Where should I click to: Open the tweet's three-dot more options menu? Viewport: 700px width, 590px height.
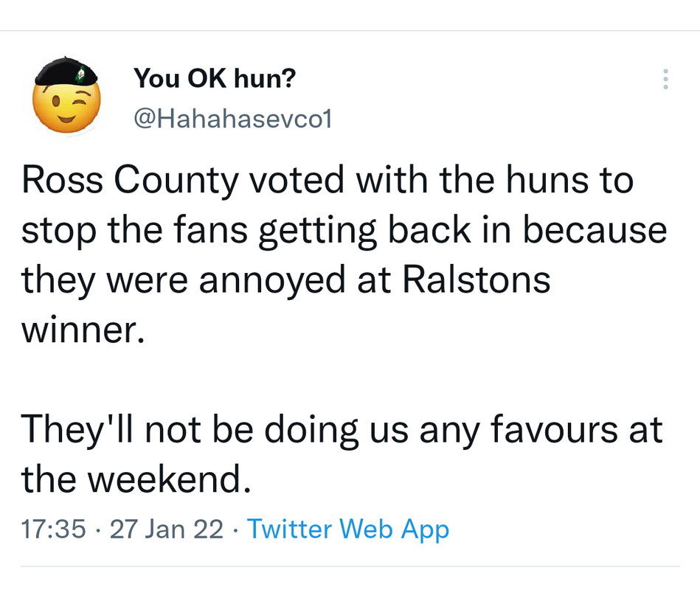click(x=665, y=79)
